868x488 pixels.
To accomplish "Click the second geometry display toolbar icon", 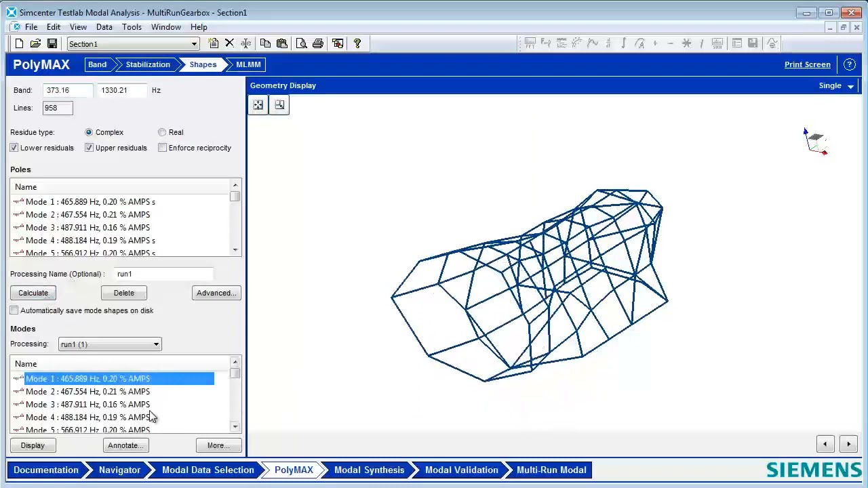I will [x=279, y=105].
